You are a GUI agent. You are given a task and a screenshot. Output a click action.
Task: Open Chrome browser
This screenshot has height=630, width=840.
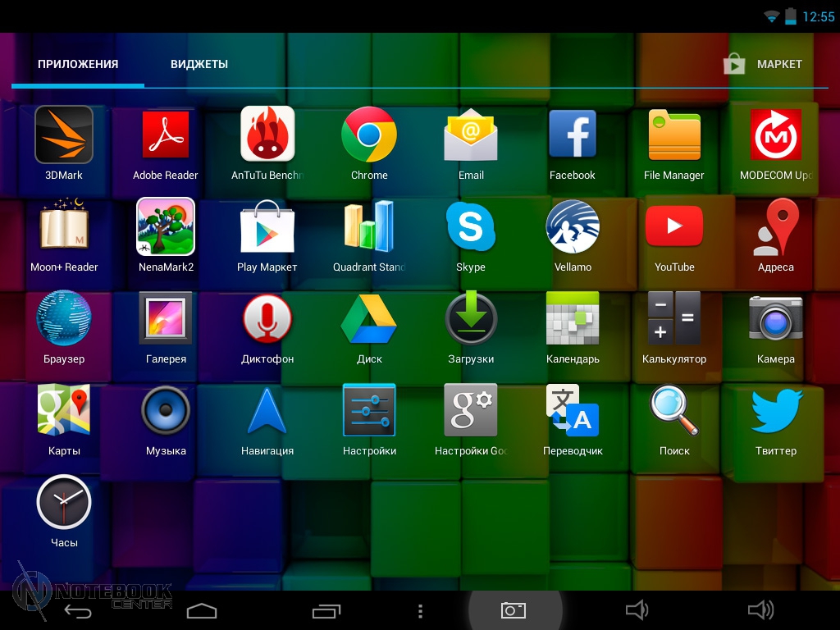pyautogui.click(x=369, y=135)
